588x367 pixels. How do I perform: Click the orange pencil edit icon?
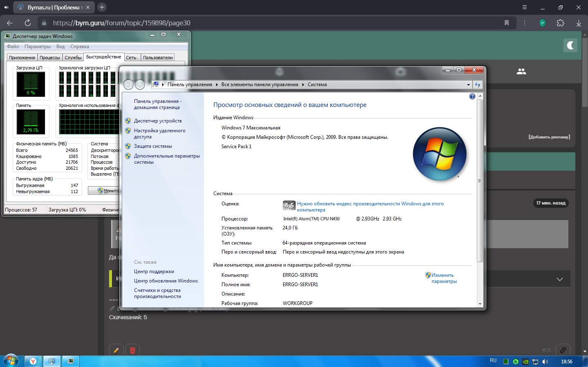pyautogui.click(x=116, y=350)
